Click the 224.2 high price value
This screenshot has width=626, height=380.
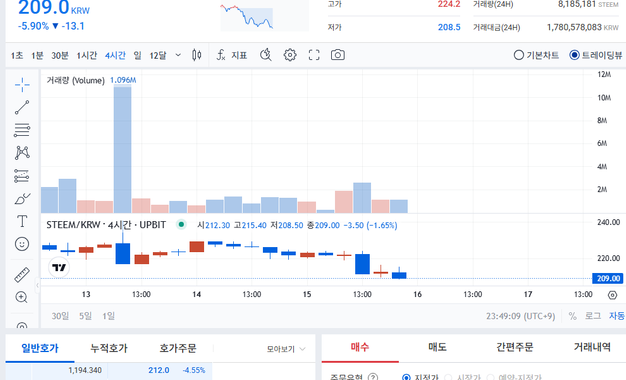(449, 4)
